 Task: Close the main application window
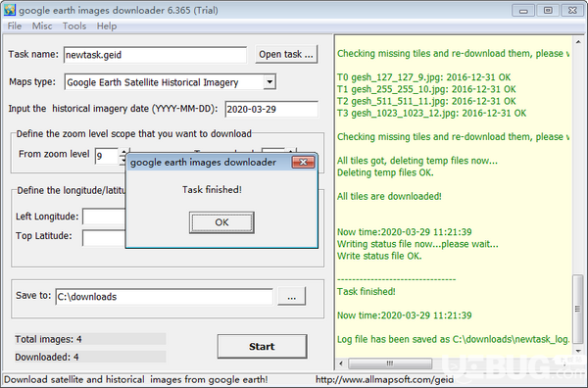click(x=572, y=11)
